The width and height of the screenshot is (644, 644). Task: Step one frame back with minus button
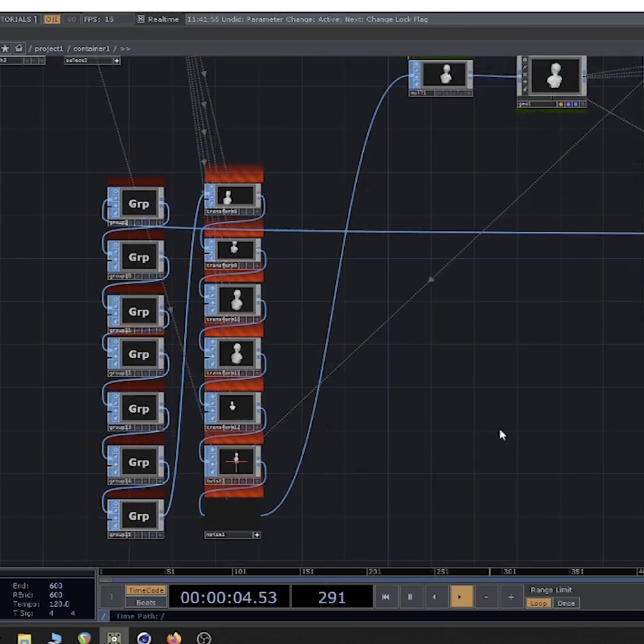click(486, 597)
